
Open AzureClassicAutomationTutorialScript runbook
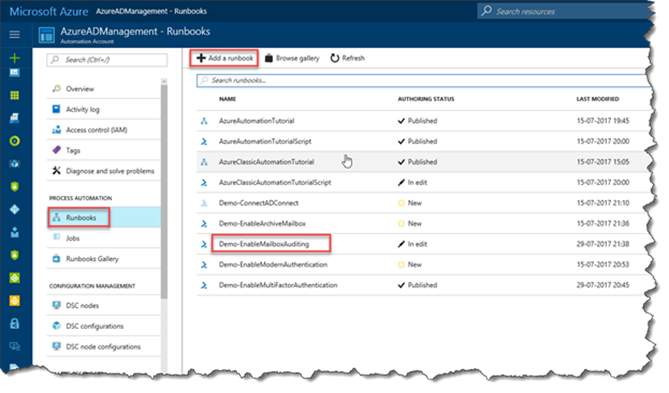275,182
